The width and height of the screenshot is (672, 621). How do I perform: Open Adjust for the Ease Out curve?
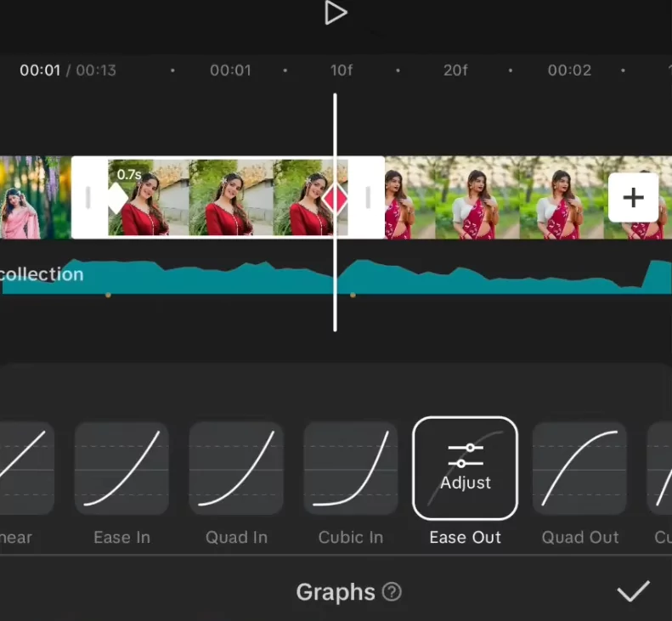[x=465, y=468]
